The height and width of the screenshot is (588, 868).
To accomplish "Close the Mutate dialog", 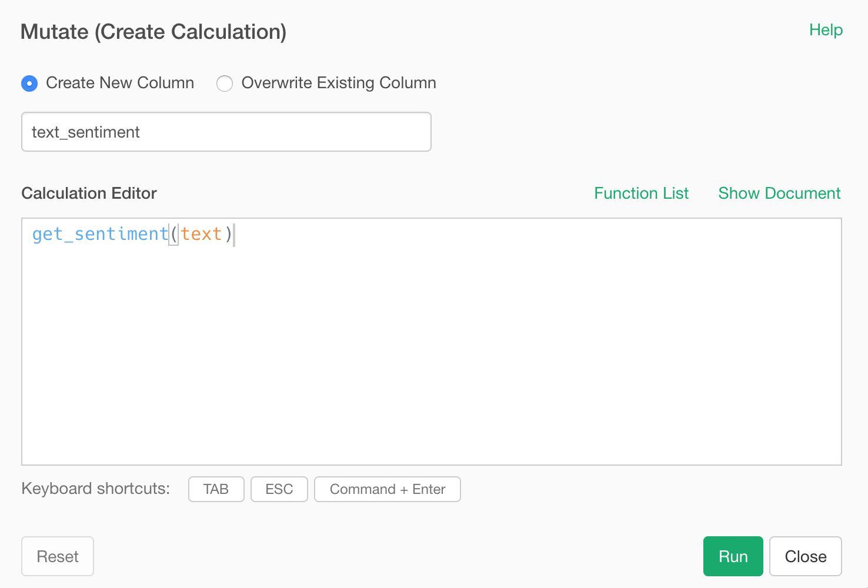I will (805, 556).
